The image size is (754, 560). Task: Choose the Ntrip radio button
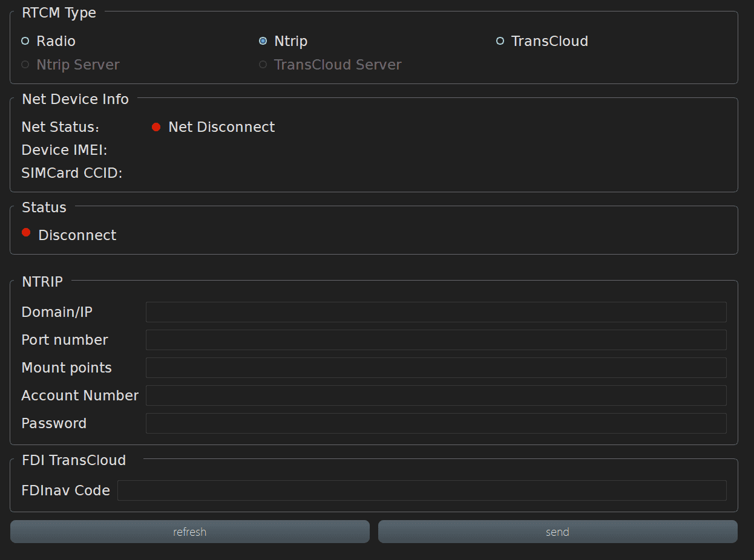263,41
